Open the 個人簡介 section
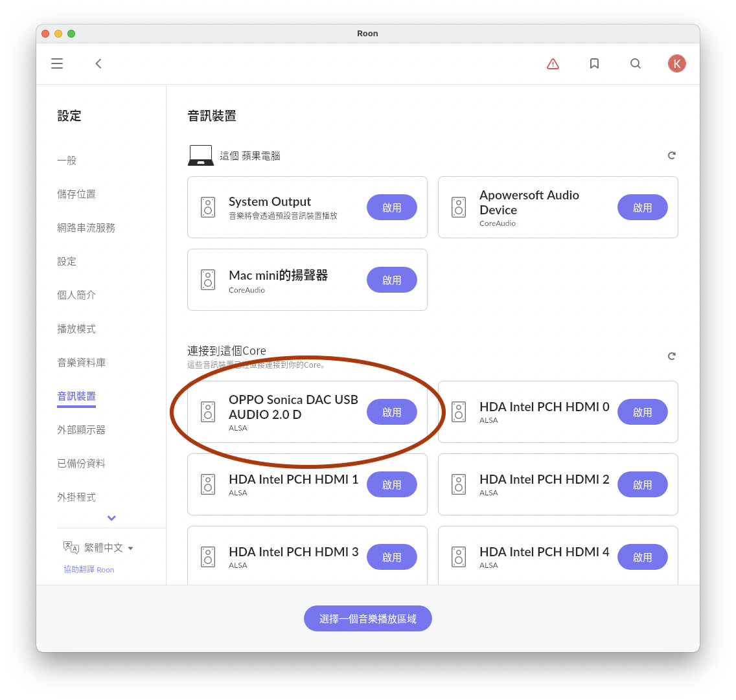Viewport: 736px width, 700px height. coord(76,295)
